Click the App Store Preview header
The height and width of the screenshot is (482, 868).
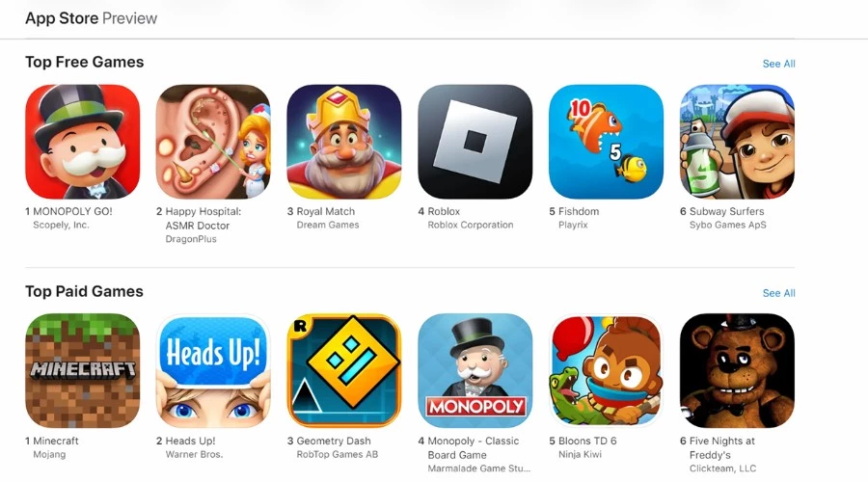point(92,18)
